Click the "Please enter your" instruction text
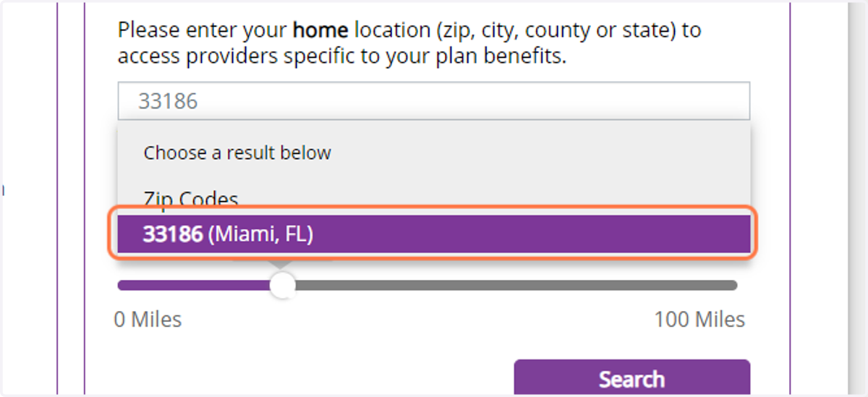The width and height of the screenshot is (868, 397). pos(203,30)
